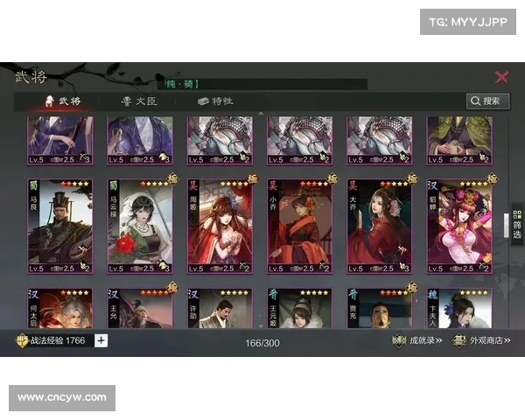This screenshot has height=420, width=525.
Task: Click the 极 badge on 大乔 card
Action: 412,178
